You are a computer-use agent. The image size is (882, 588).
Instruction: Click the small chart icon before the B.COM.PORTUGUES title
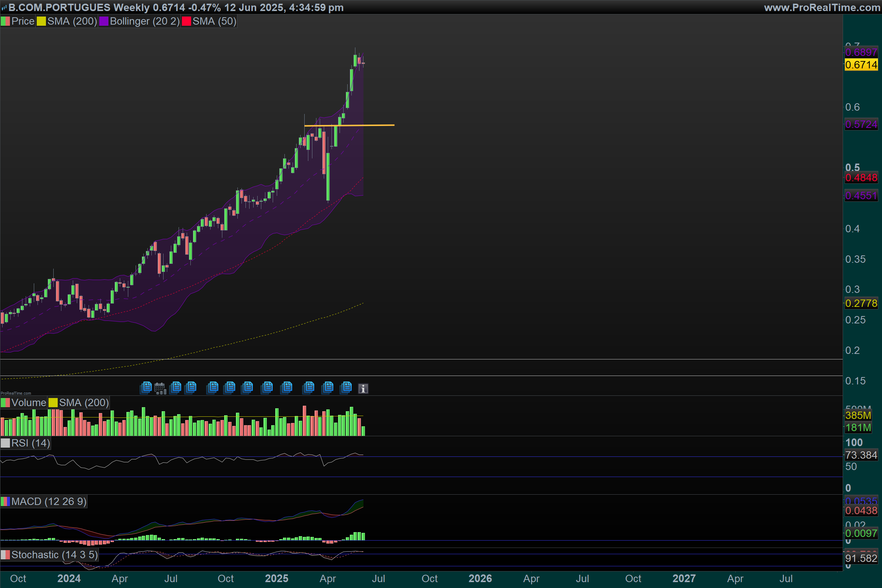point(4,7)
